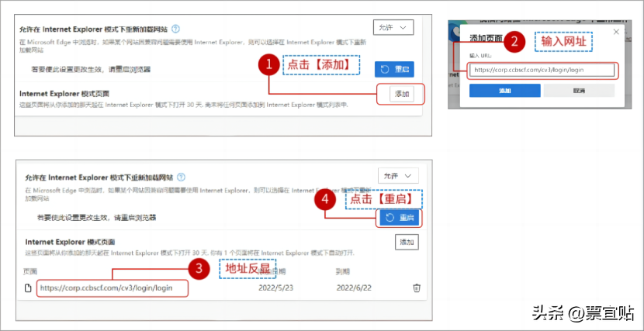Click the 添加页面 dialog title
The image size is (644, 331).
coord(486,38)
